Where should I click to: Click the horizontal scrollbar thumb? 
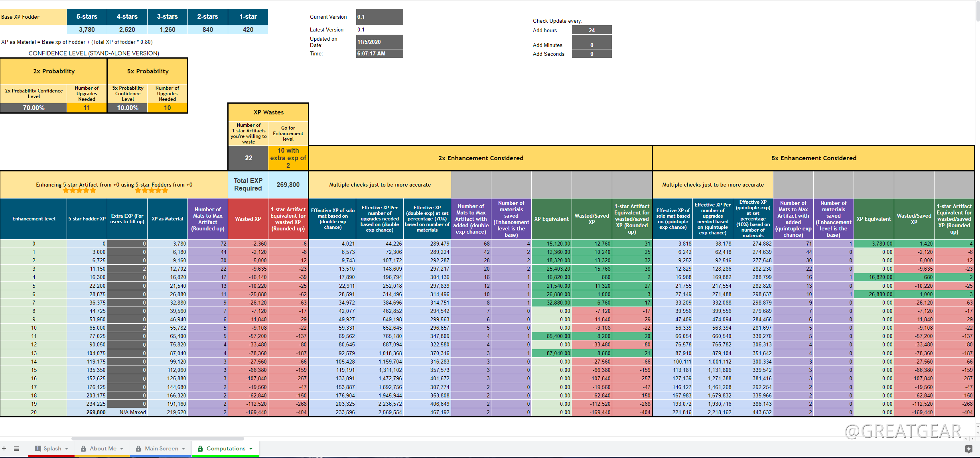coord(158,438)
